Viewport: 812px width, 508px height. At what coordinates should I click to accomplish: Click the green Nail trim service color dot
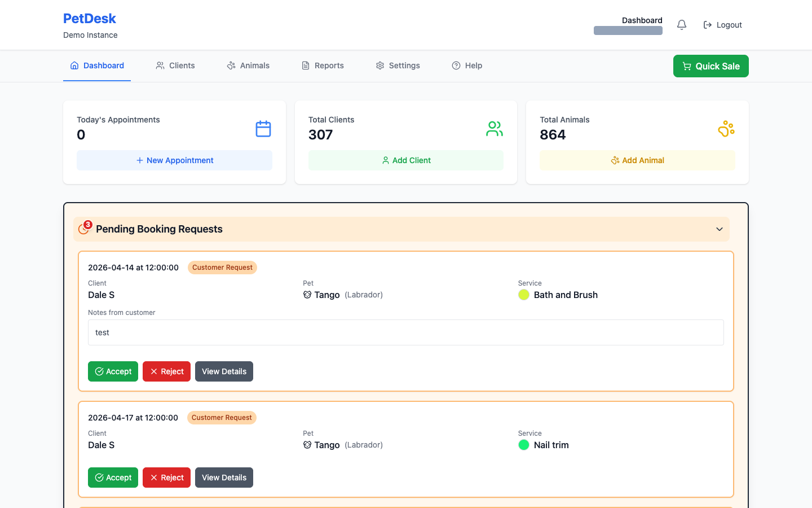[524, 445]
